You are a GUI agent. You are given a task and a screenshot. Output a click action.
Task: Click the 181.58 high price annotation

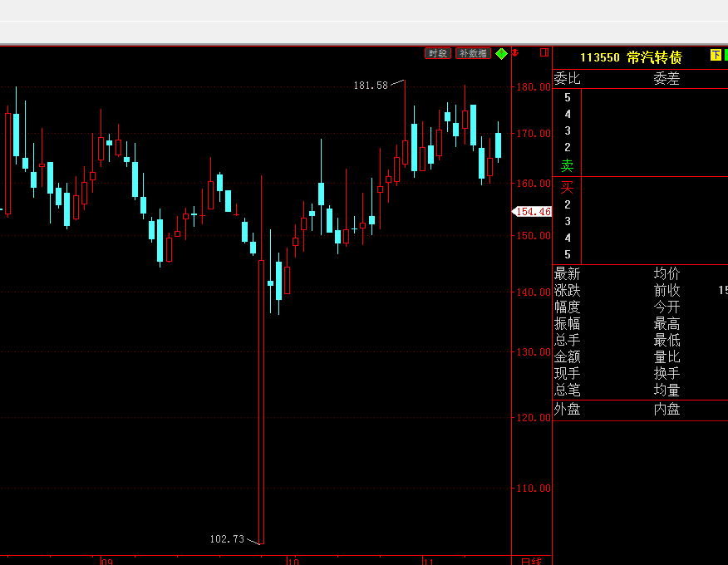tap(371, 86)
